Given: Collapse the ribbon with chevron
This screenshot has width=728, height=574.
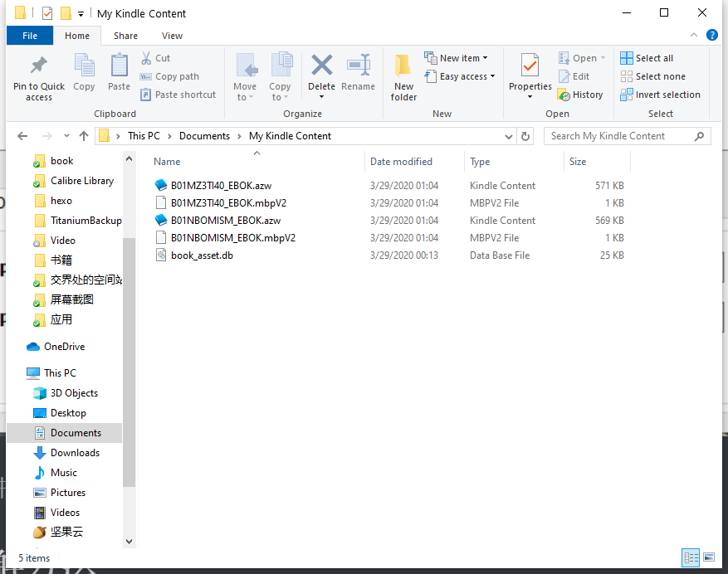Looking at the screenshot, I should (694, 36).
